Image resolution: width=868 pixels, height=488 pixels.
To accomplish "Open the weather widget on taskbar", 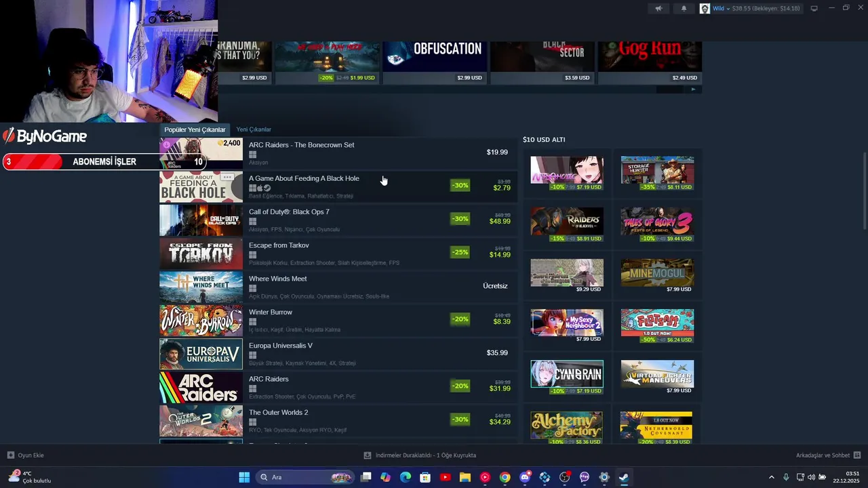I will pyautogui.click(x=30, y=477).
